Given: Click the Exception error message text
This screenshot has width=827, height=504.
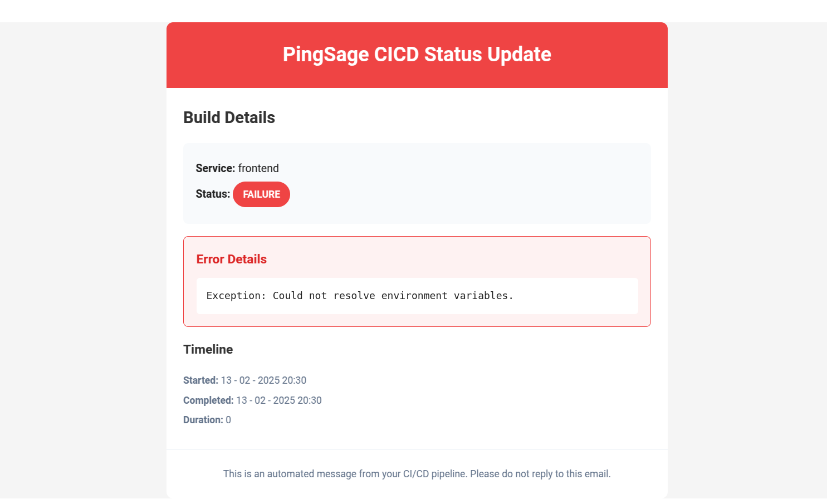Looking at the screenshot, I should (x=359, y=296).
